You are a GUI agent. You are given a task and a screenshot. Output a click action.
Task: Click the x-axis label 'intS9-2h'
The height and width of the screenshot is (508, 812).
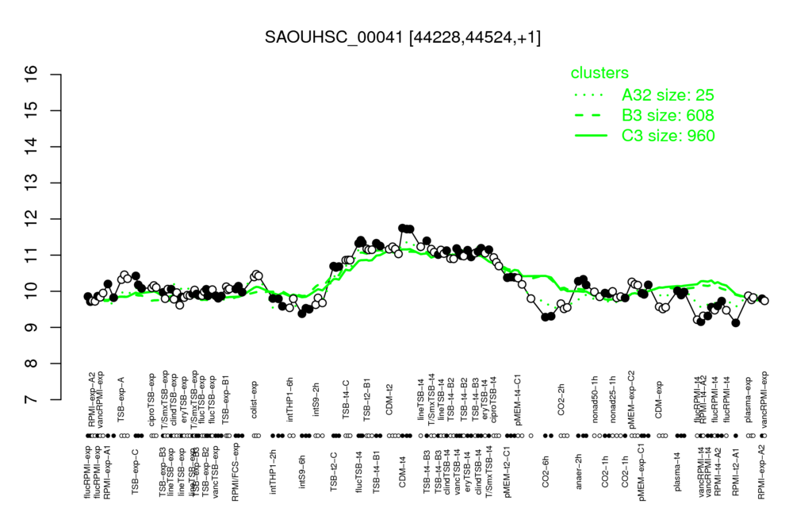point(316,401)
